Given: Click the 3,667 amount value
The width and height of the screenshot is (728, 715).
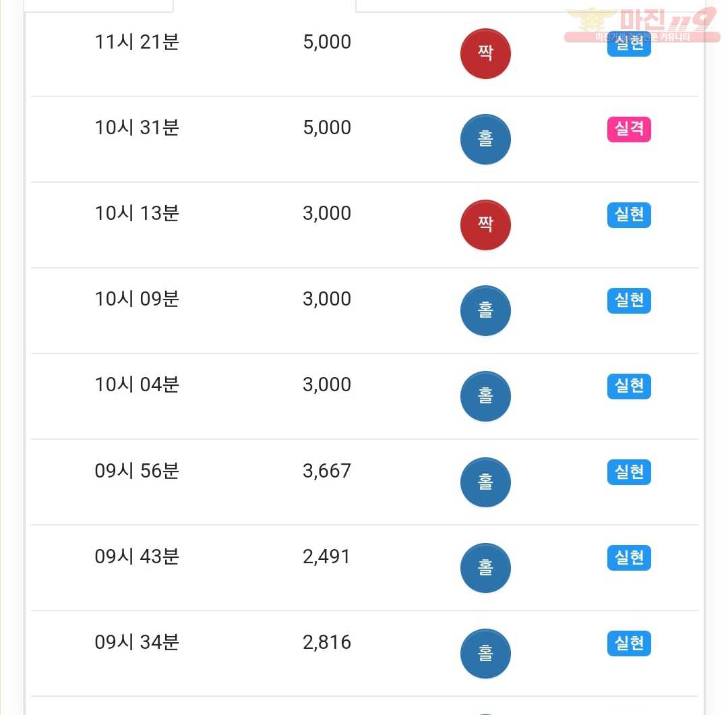Looking at the screenshot, I should (326, 471).
